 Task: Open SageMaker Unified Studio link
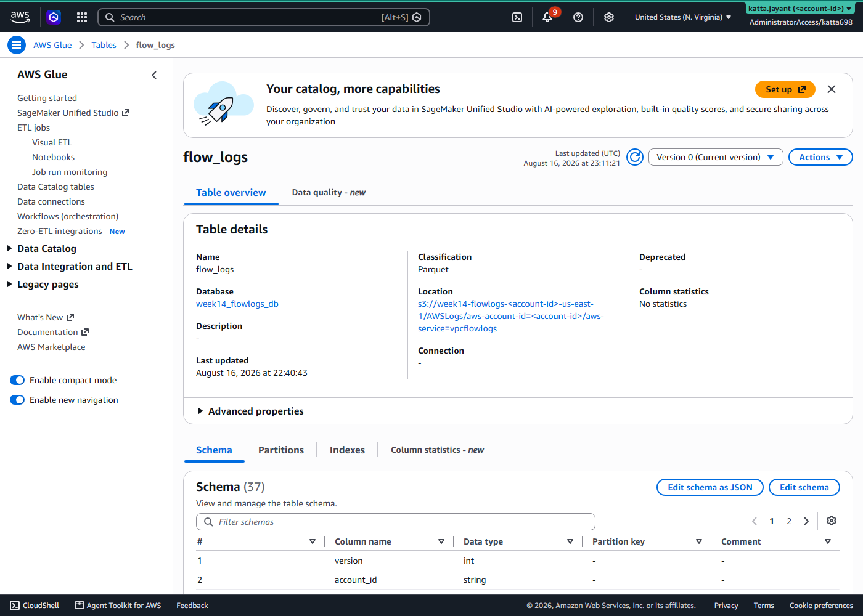point(73,113)
